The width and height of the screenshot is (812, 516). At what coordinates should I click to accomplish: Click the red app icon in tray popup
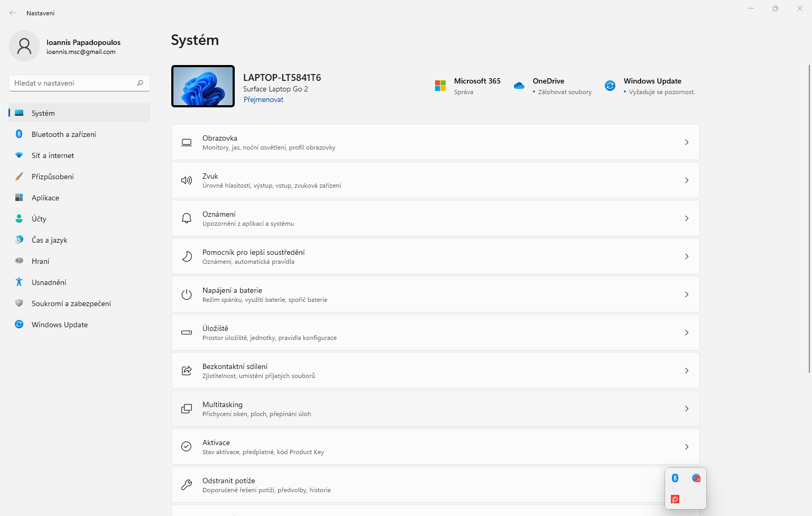click(x=675, y=499)
